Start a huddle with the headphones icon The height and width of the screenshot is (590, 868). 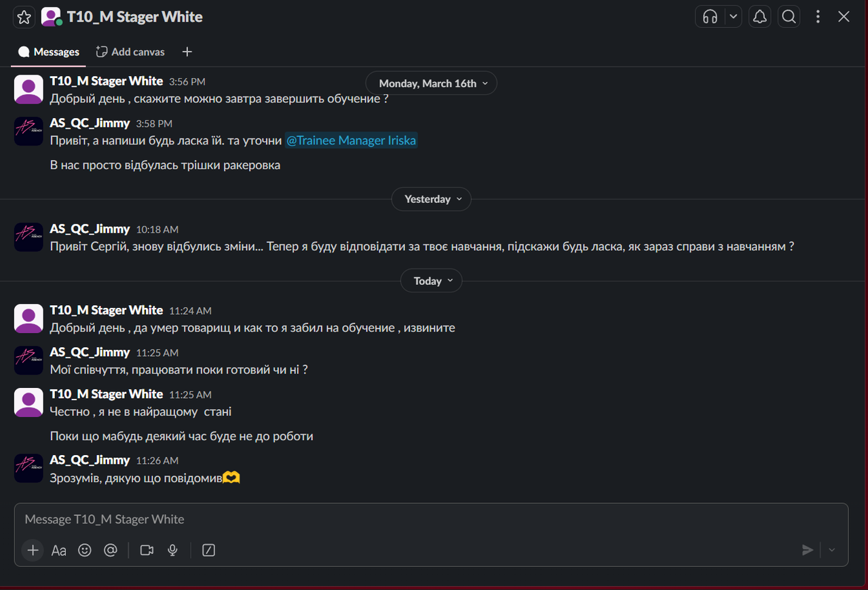point(711,17)
